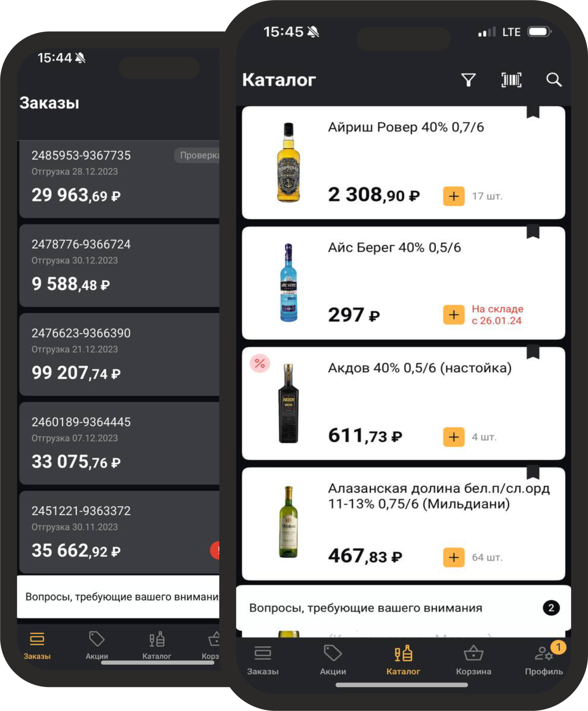
Task: Open order 2476623-9366390
Action: pyautogui.click(x=119, y=354)
